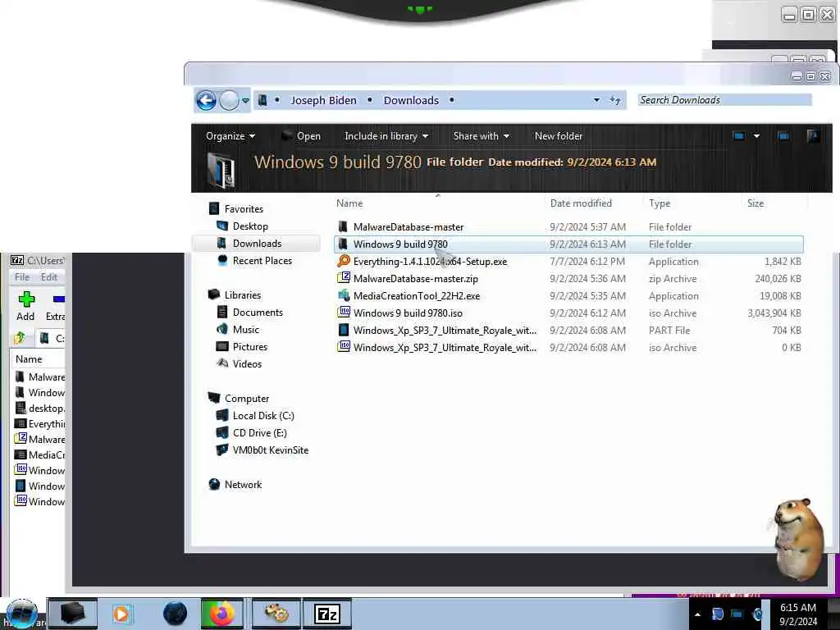Select the MalwareDatabase-master folder

point(568,227)
